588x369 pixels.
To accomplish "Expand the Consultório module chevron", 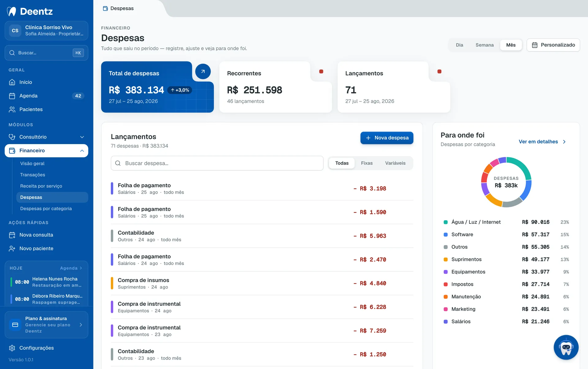I will 82,137.
